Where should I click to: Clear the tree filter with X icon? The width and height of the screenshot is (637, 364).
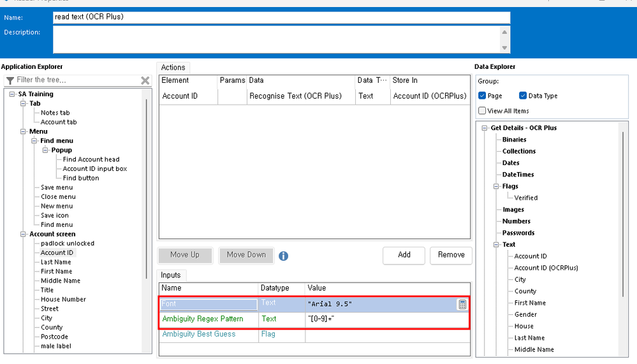pos(145,80)
